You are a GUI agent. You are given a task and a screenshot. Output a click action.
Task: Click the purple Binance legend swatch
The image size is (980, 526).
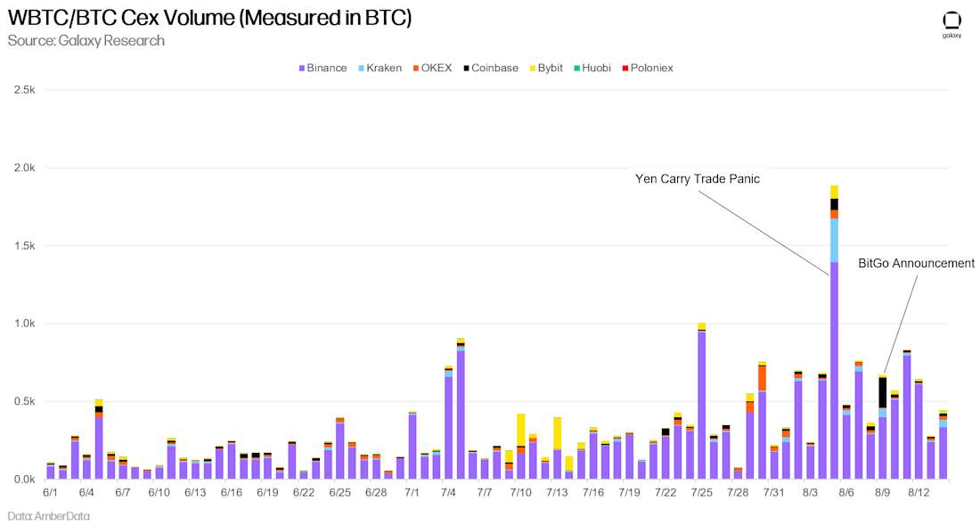click(301, 68)
